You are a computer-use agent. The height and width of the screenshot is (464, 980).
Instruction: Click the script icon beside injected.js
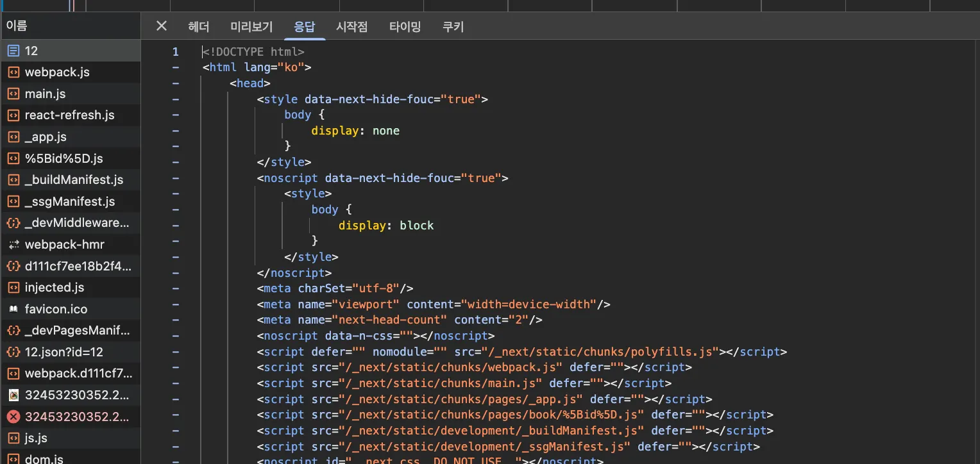(13, 287)
